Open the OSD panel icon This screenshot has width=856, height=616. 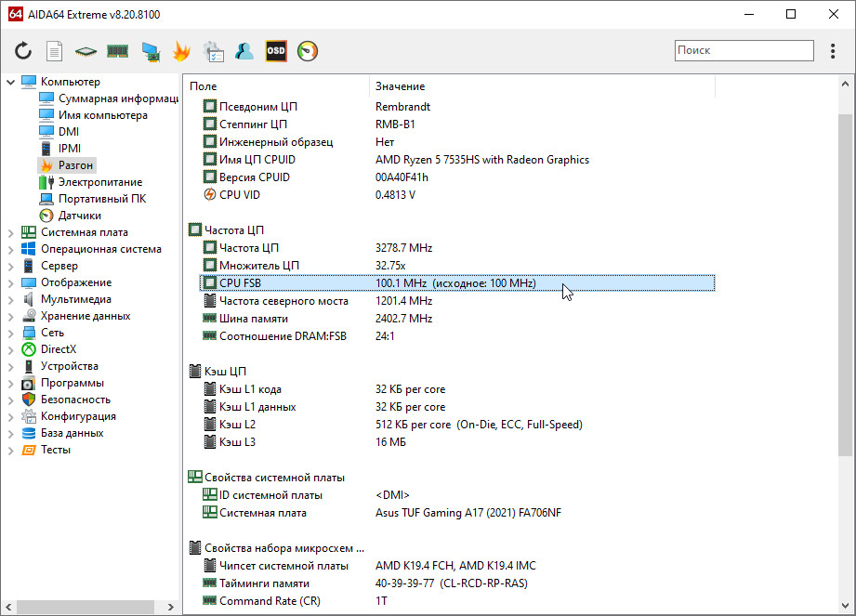tap(276, 51)
